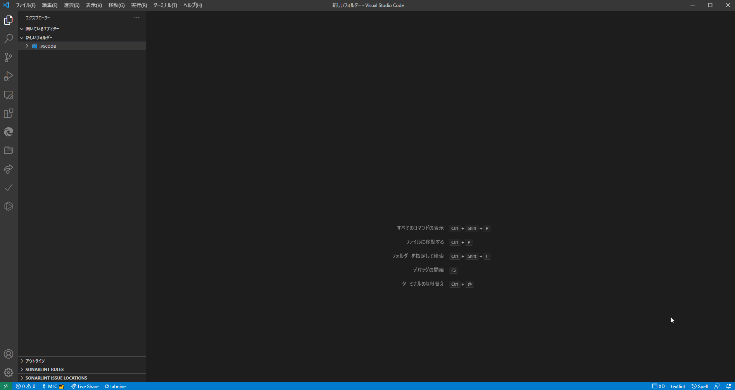The height and width of the screenshot is (390, 735).
Task: Click the notifications bell in status bar
Action: [728, 386]
